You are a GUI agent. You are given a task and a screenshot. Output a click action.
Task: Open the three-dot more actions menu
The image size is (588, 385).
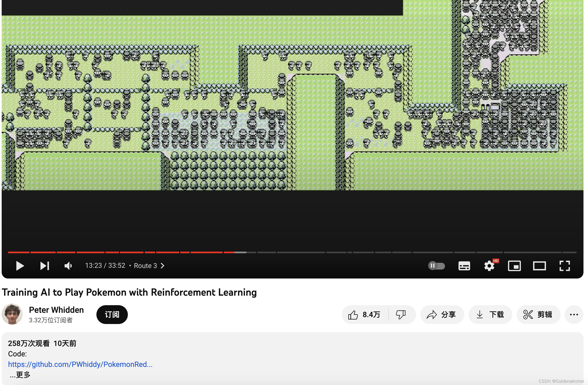(574, 314)
